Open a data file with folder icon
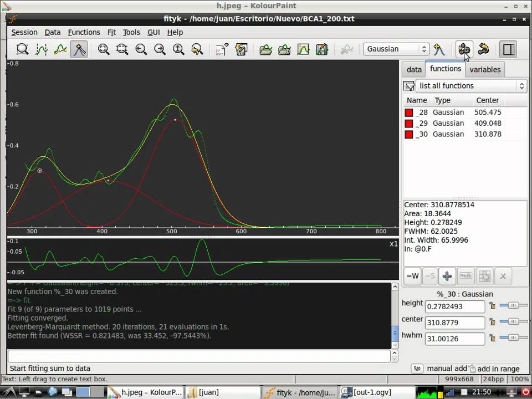Screen dimensions: 532x399 pyautogui.click(x=265, y=49)
